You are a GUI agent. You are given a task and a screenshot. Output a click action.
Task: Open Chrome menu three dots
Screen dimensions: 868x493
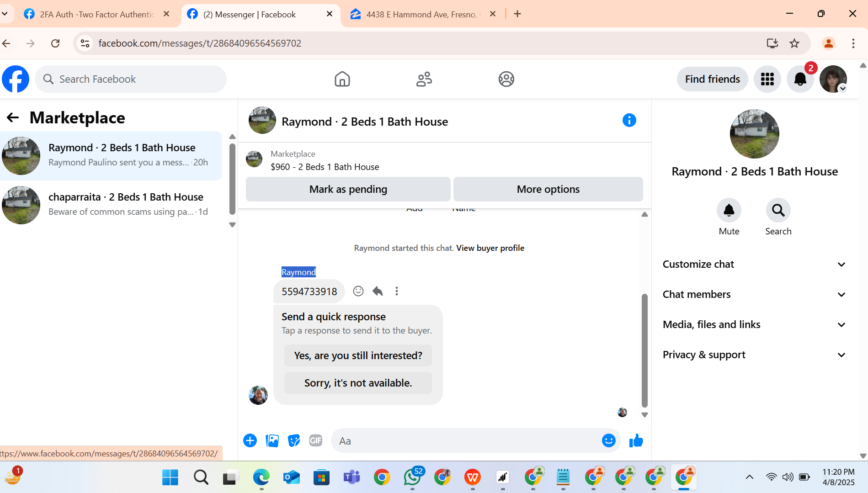click(x=853, y=43)
